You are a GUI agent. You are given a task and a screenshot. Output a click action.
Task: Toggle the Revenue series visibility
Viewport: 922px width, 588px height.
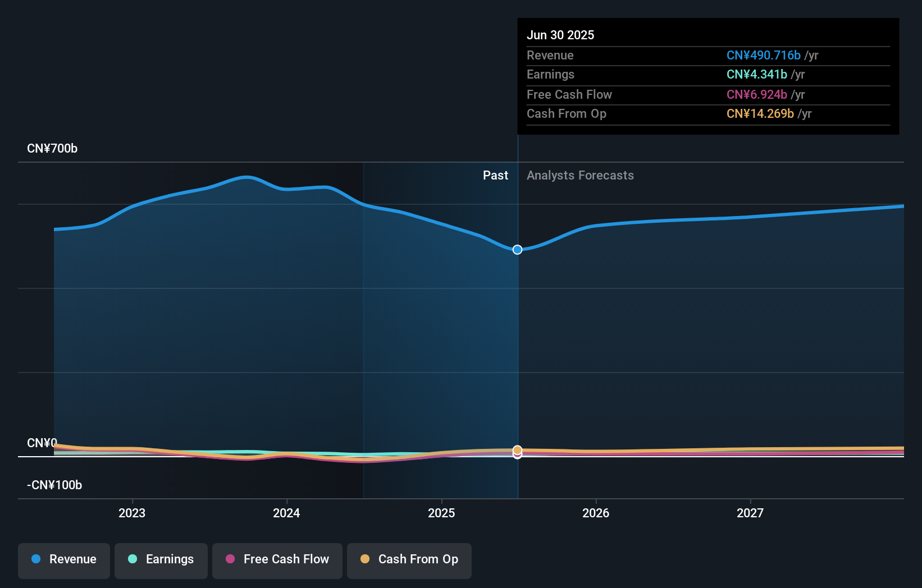click(63, 559)
